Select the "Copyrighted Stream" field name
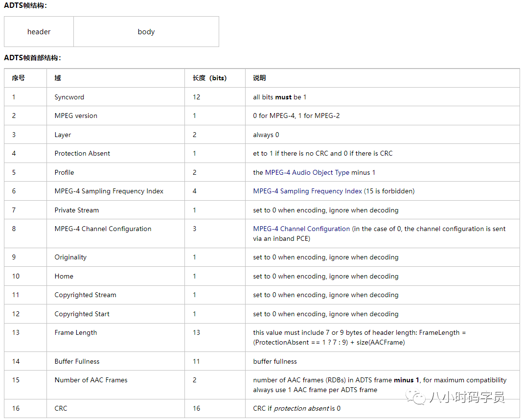The width and height of the screenshot is (522, 420). [85, 294]
